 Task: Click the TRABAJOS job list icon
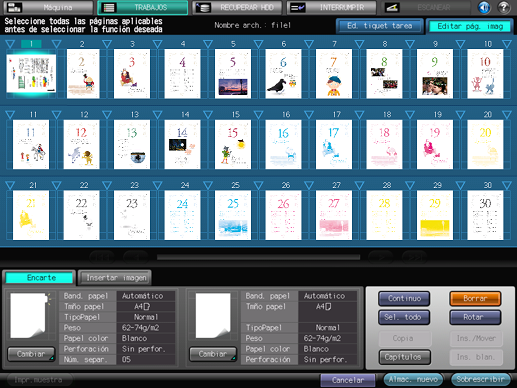[x=109, y=7]
